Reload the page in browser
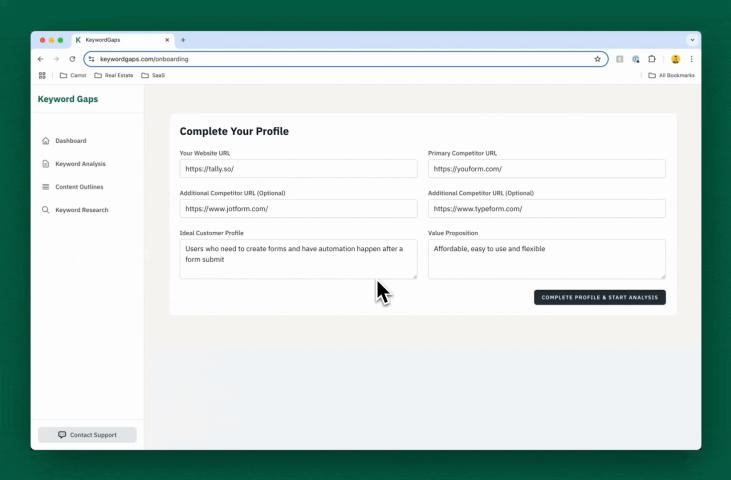731x480 pixels. tap(72, 59)
